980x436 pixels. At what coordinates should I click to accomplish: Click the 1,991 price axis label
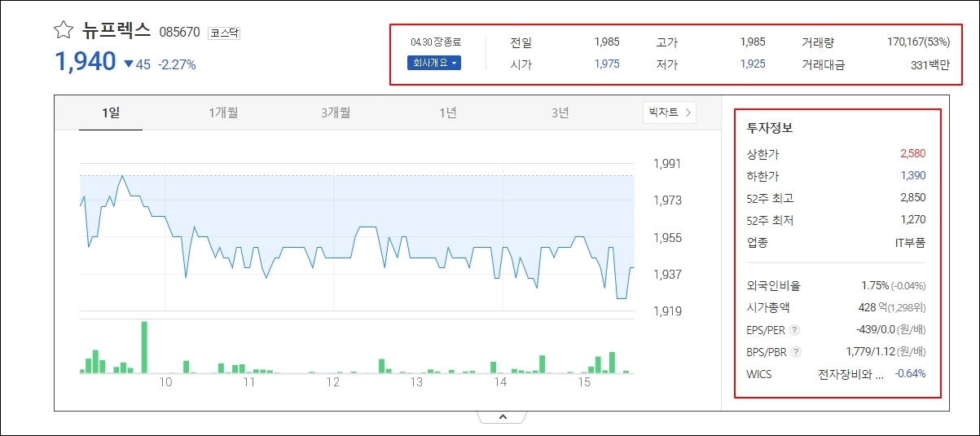point(667,164)
